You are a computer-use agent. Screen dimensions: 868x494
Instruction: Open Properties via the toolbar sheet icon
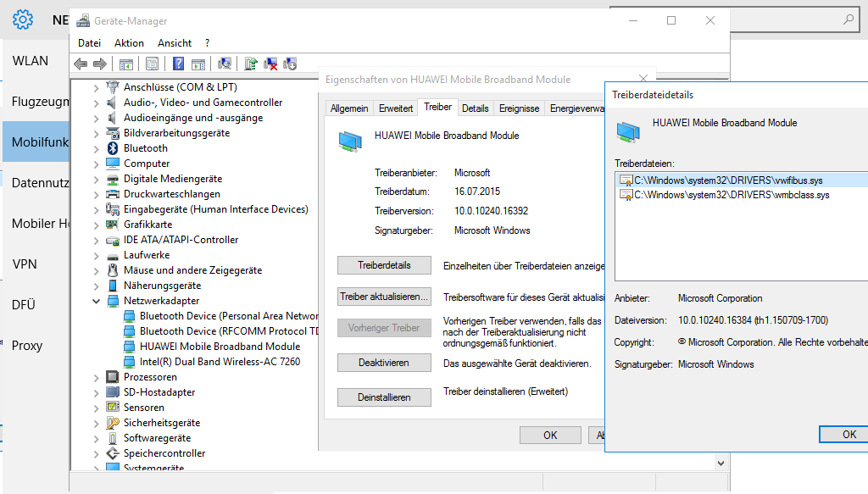pyautogui.click(x=153, y=64)
